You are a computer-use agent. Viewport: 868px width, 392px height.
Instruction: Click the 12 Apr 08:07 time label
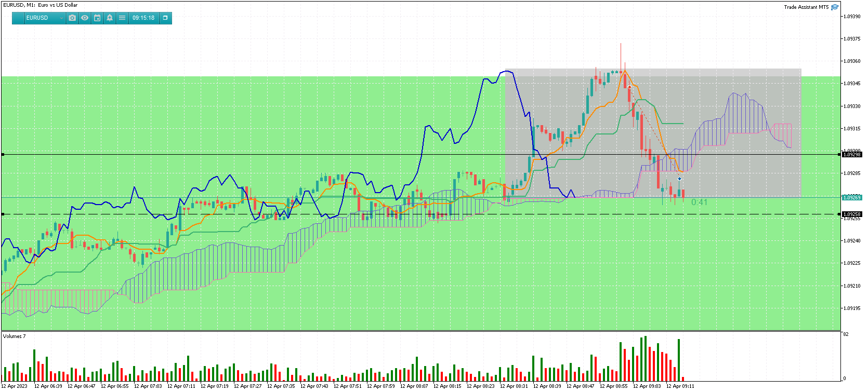coord(414,386)
